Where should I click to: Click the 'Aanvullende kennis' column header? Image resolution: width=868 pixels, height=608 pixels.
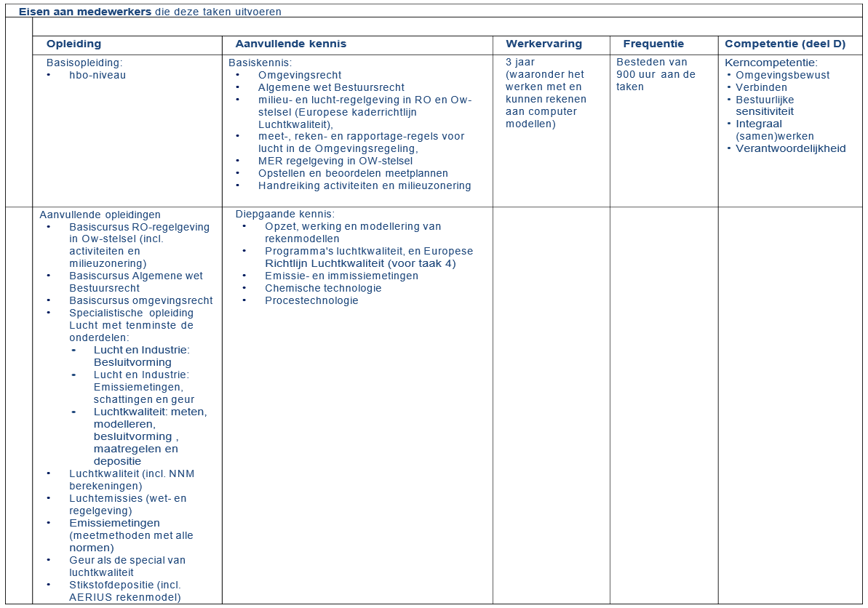pyautogui.click(x=290, y=44)
